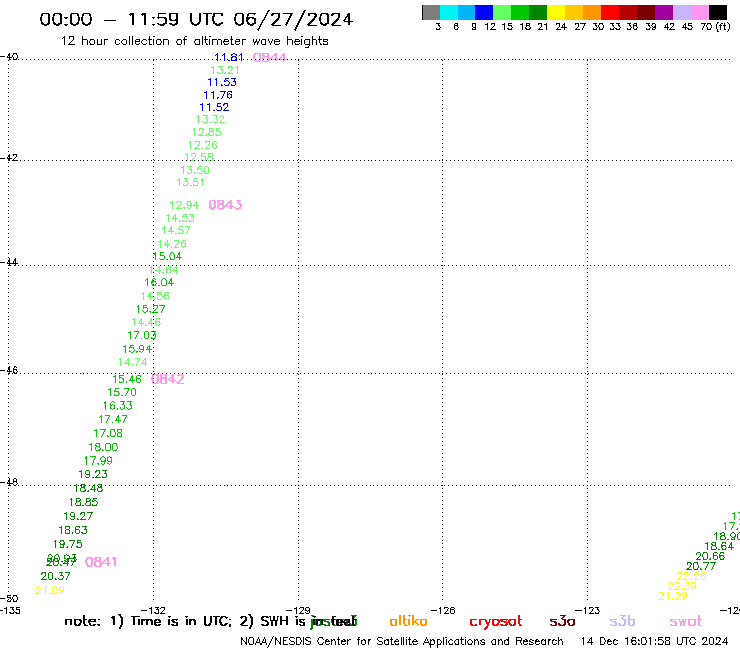The image size is (740, 650).
Task: Click the yellow 21.29 reading
Action: coord(673,596)
